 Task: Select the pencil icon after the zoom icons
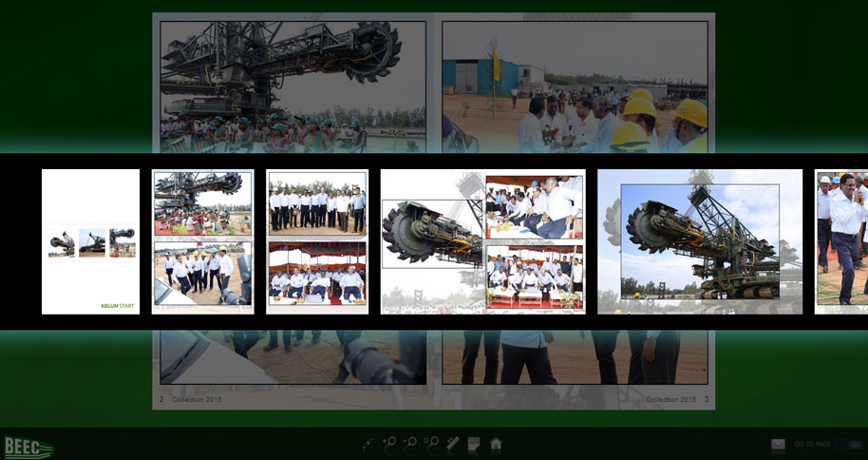tap(453, 443)
